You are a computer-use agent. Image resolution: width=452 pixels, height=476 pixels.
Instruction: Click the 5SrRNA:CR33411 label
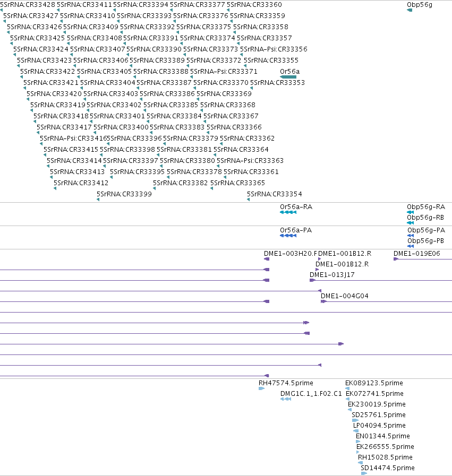84,5
